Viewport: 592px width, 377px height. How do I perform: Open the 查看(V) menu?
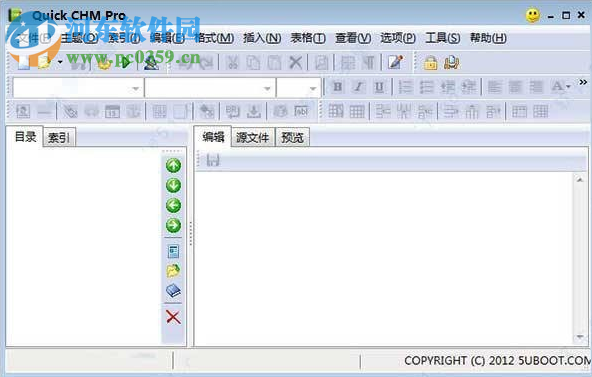click(x=353, y=38)
